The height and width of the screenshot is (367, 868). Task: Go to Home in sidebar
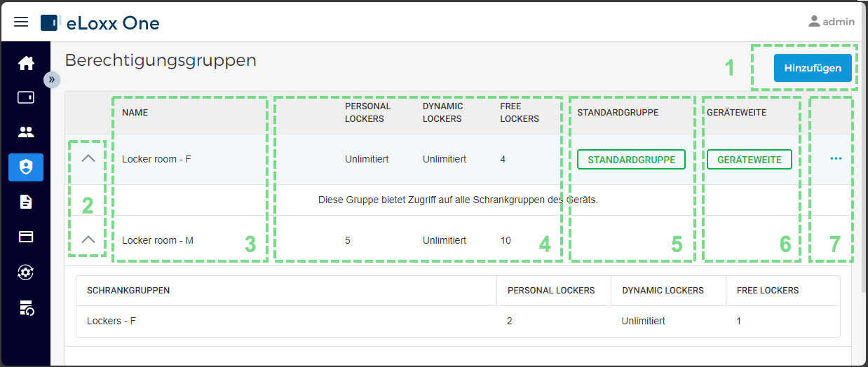coord(26,63)
